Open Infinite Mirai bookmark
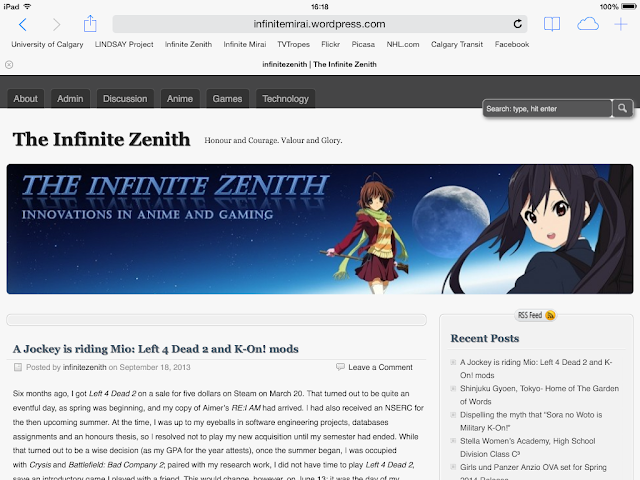This screenshot has width=640, height=480. pyautogui.click(x=244, y=44)
